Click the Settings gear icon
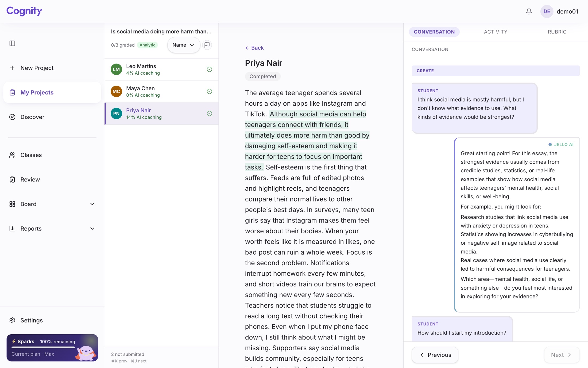Screen dimensions: 588x368 pyautogui.click(x=12, y=320)
